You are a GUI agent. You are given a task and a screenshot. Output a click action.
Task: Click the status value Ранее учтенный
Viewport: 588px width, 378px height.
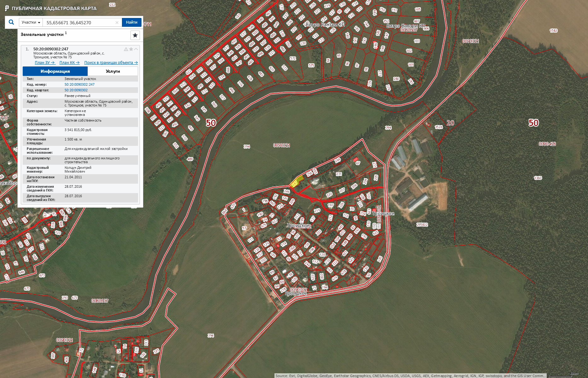click(x=78, y=96)
